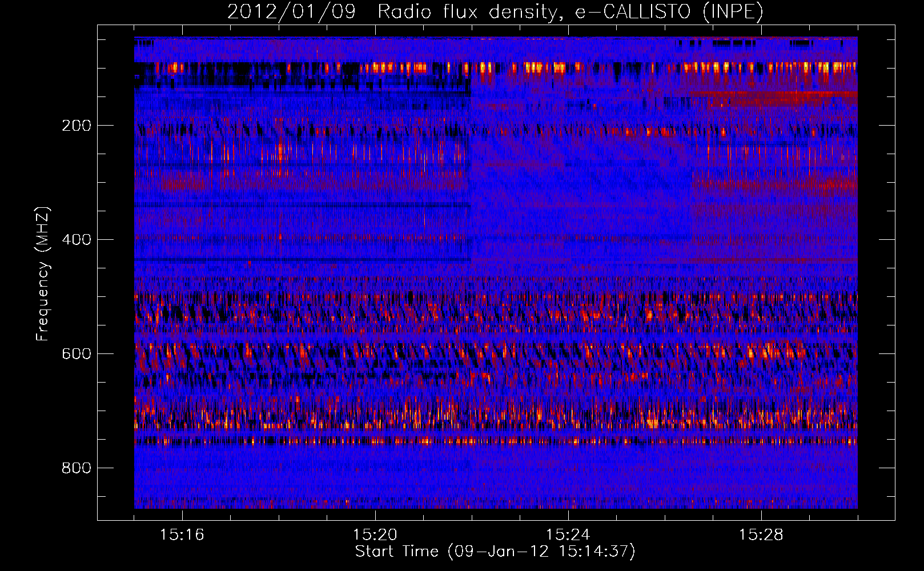The image size is (924, 571).
Task: Select the 'Start Time (09-Jan-12 15:14:37)' label
Action: (x=495, y=552)
